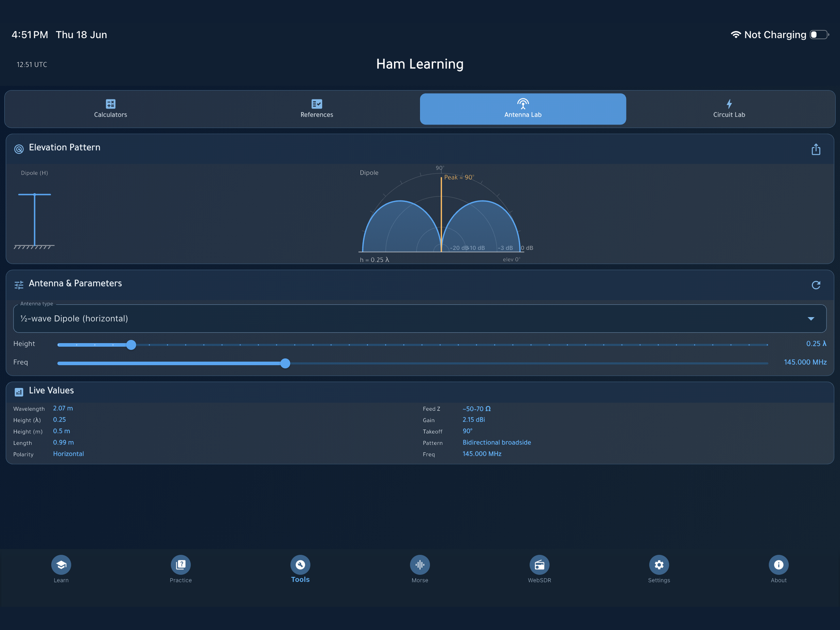Screen dimensions: 840x630
Task: Click the Feed Z value '~50-70 Ω'
Action: 476,409
